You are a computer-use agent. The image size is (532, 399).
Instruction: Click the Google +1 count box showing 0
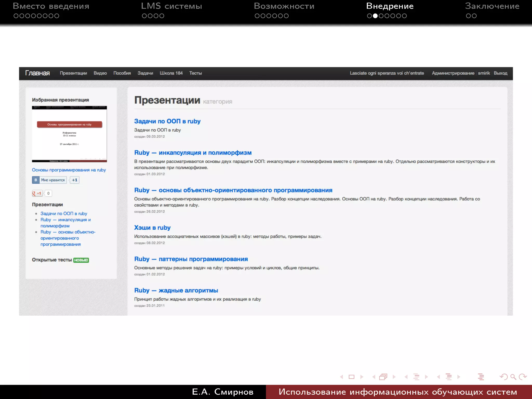point(48,193)
